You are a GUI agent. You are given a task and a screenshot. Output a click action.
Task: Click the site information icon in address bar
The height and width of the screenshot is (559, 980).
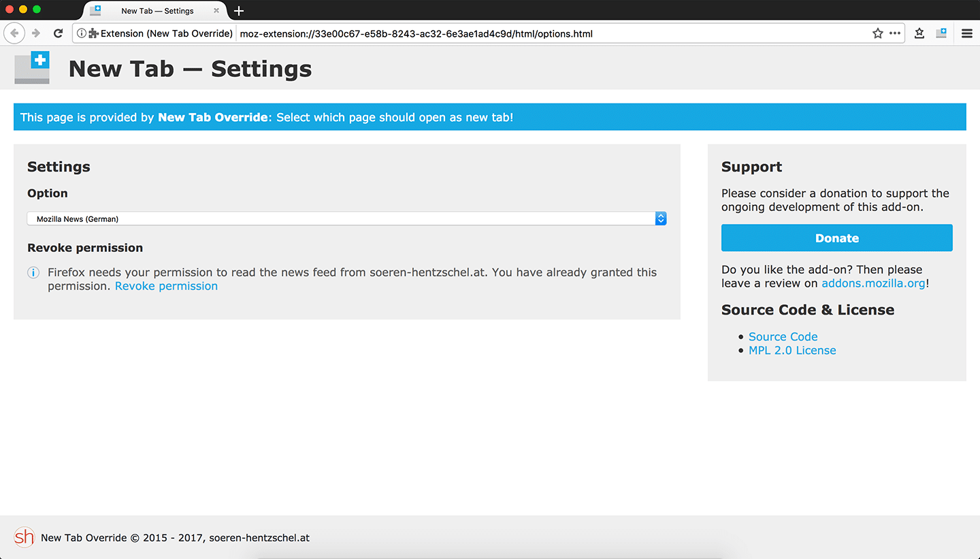click(82, 33)
